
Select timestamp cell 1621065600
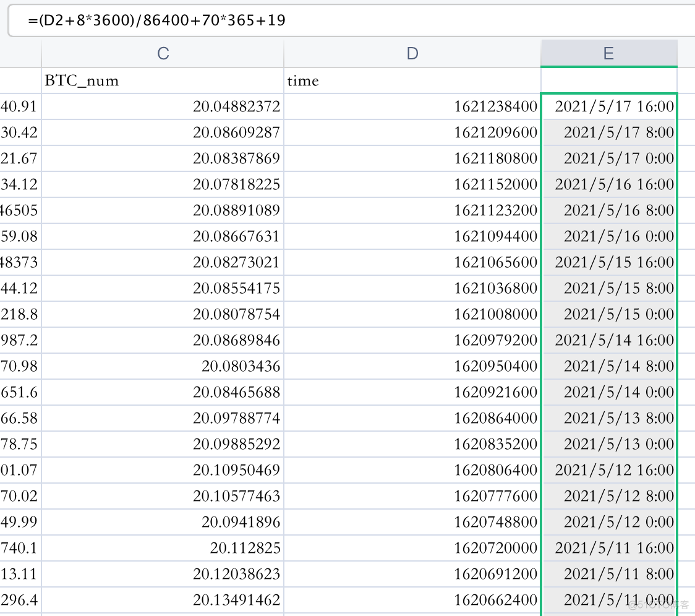pyautogui.click(x=412, y=262)
